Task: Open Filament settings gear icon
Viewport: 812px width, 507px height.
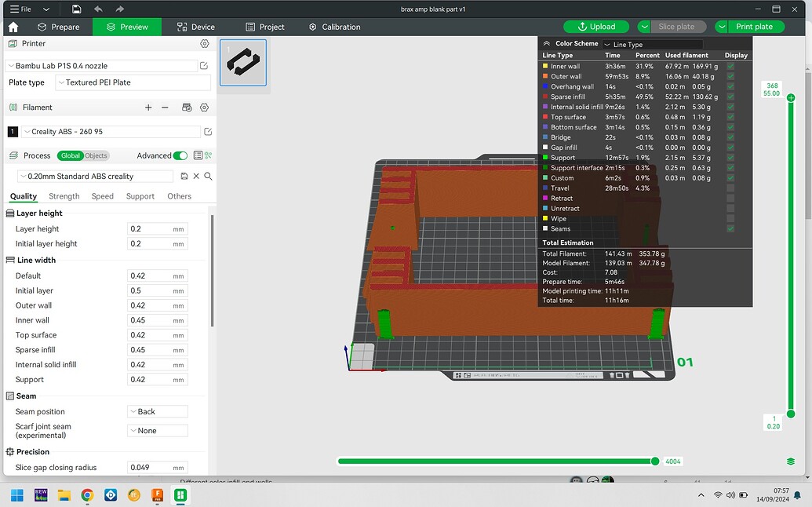Action: 205,108
